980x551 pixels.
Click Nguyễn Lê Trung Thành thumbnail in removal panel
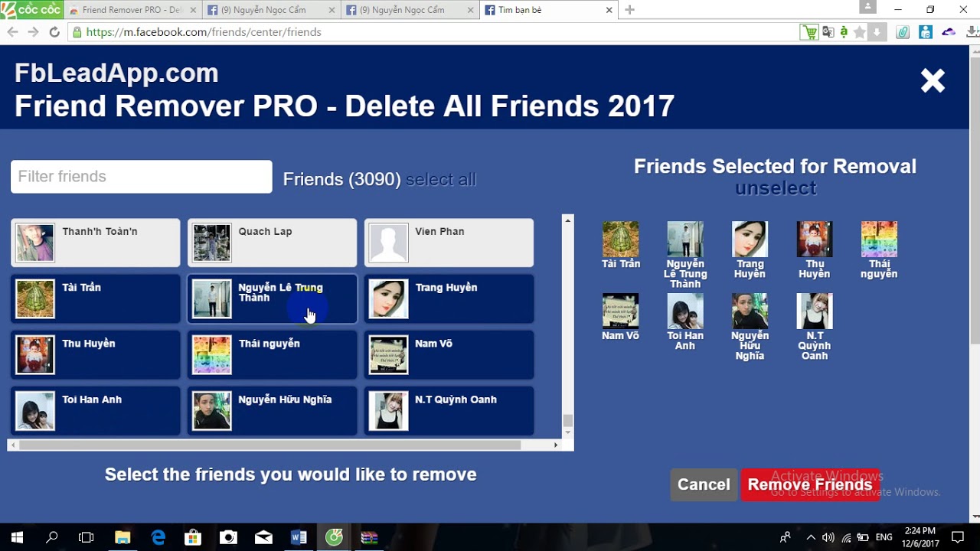point(685,240)
